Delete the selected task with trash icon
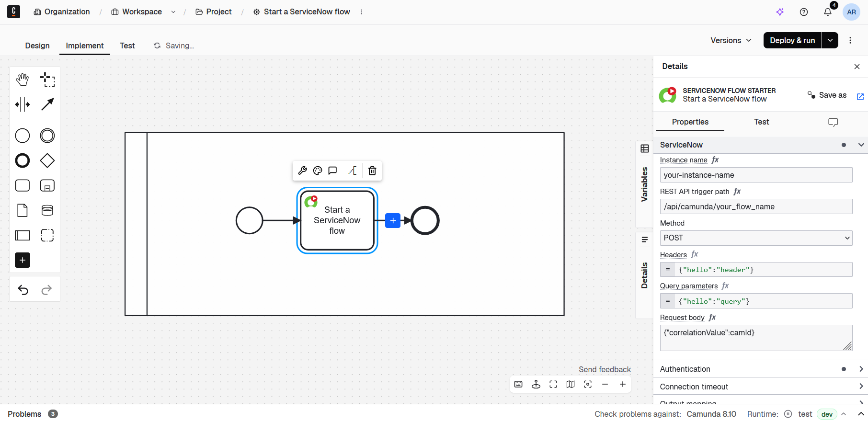 pos(372,171)
